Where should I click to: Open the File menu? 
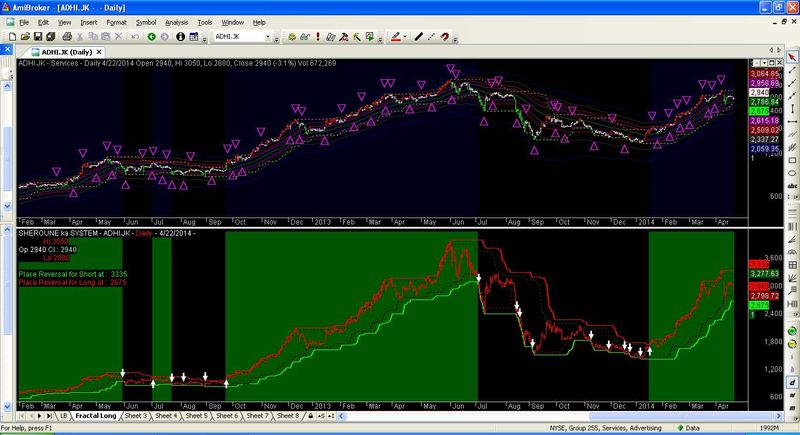[x=24, y=22]
